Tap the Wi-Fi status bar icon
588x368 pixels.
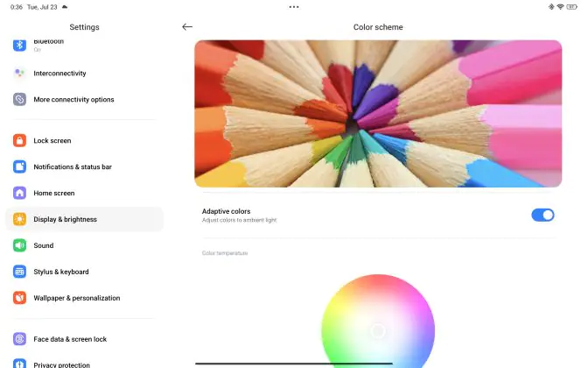[x=560, y=7]
